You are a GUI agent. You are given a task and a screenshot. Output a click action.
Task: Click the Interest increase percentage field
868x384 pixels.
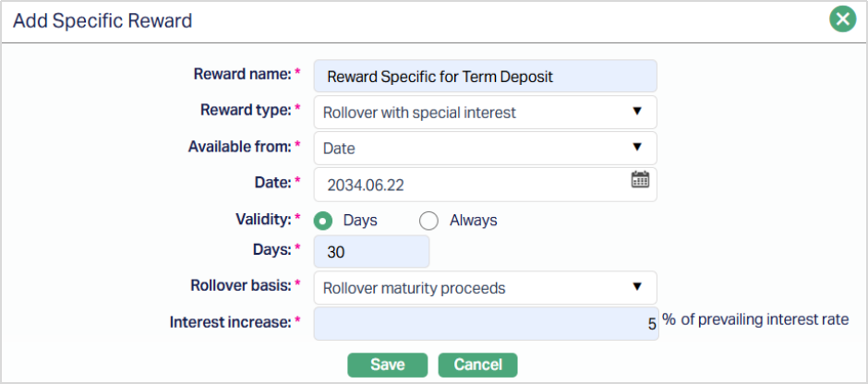pyautogui.click(x=485, y=324)
